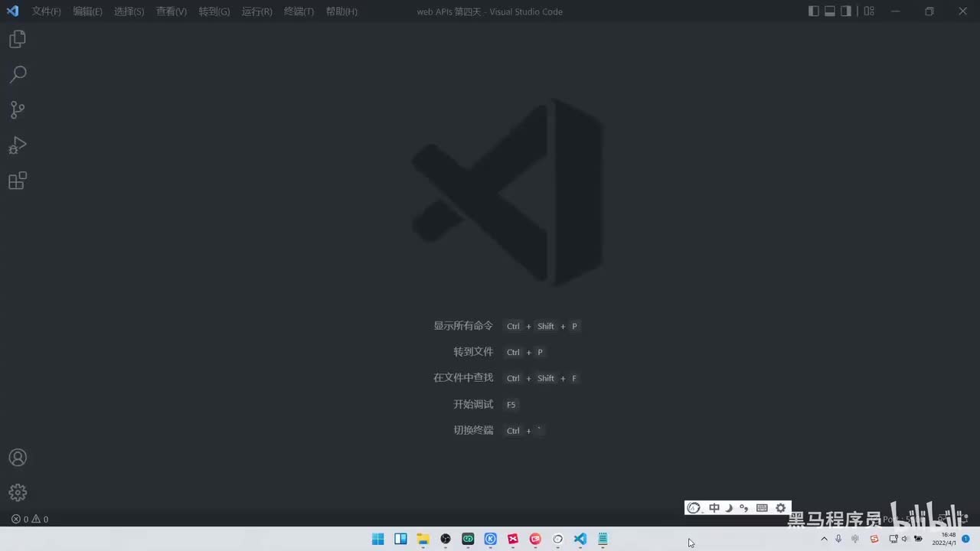Toggle the bottom panel layout icon

click(830, 11)
